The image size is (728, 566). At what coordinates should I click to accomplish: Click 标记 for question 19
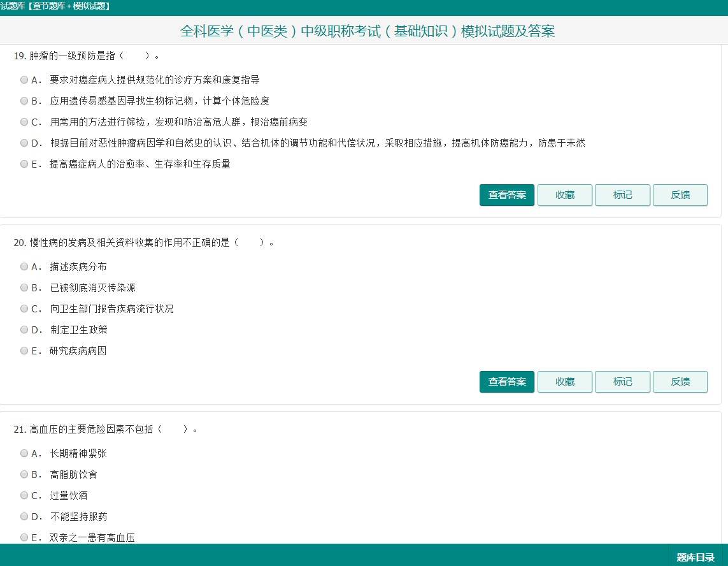[623, 195]
